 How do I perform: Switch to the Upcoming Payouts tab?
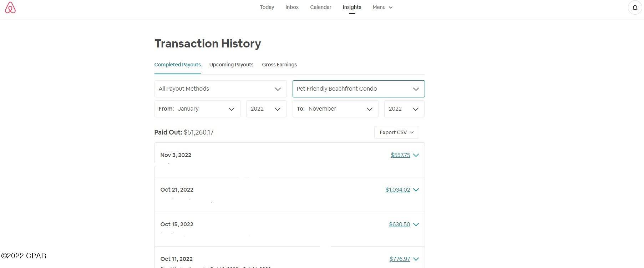tap(231, 65)
